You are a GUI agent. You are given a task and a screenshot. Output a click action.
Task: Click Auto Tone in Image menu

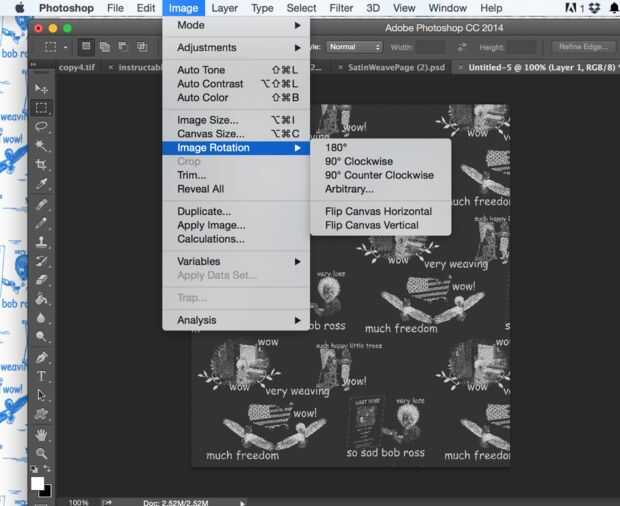236,70
